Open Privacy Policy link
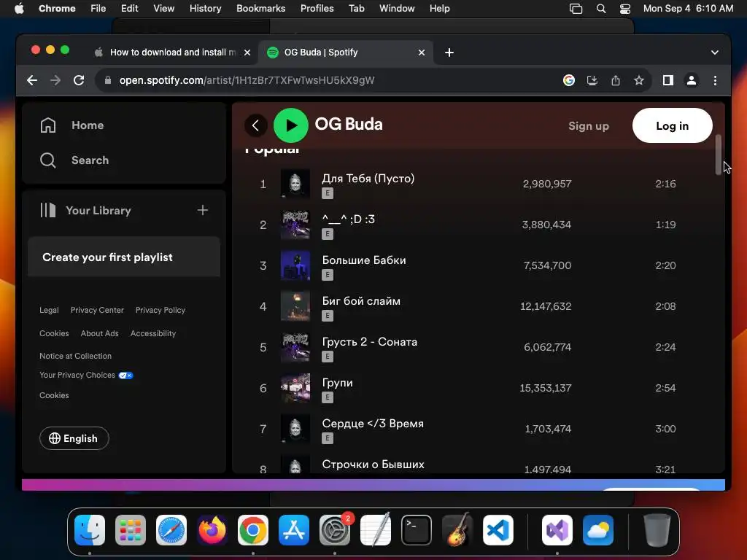The height and width of the screenshot is (560, 747). [x=160, y=310]
